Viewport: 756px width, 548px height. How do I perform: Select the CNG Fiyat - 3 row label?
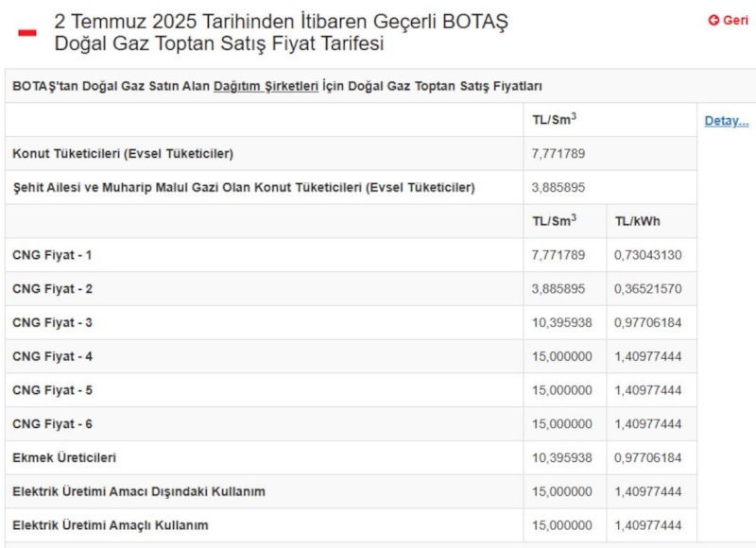coord(52,323)
